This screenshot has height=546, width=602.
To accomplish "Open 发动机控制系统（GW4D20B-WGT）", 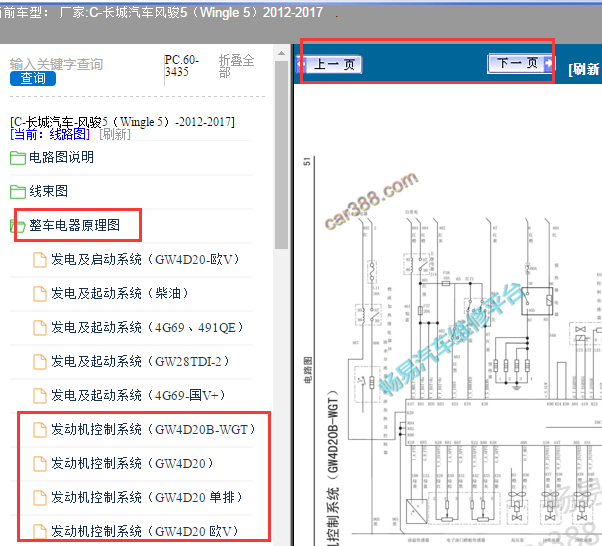I will (x=153, y=429).
